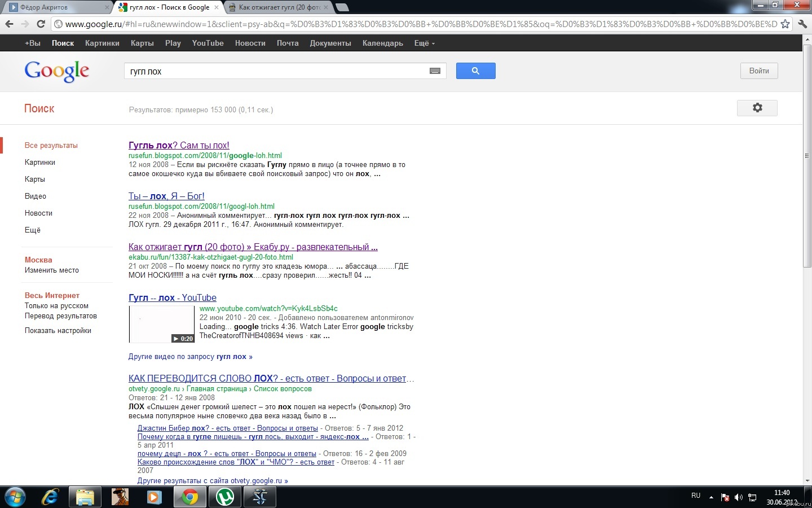Click the browser back arrow

[9, 24]
